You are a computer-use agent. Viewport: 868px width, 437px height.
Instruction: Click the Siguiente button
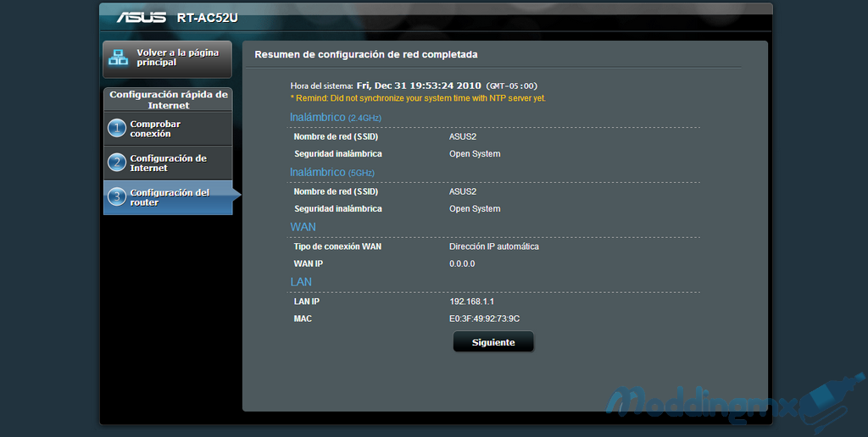(x=493, y=342)
